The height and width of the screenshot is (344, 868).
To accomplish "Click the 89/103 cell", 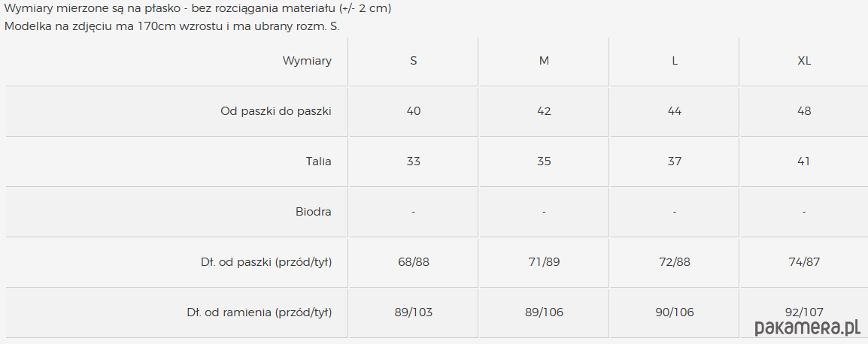I will pyautogui.click(x=414, y=312).
